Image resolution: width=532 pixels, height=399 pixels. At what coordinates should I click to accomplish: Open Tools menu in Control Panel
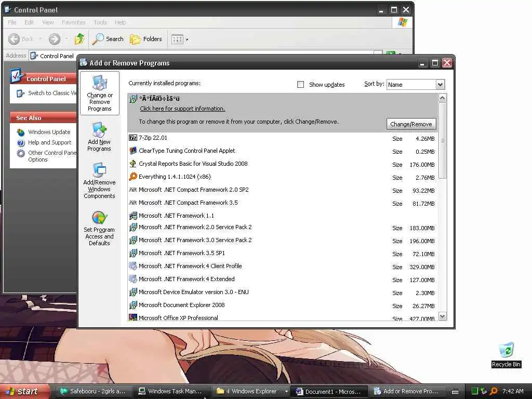100,22
